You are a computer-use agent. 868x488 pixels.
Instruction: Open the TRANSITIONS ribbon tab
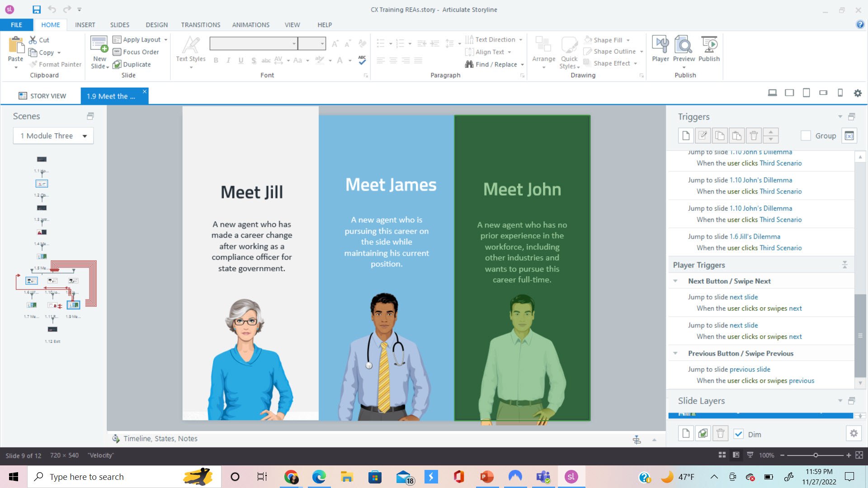pos(201,25)
